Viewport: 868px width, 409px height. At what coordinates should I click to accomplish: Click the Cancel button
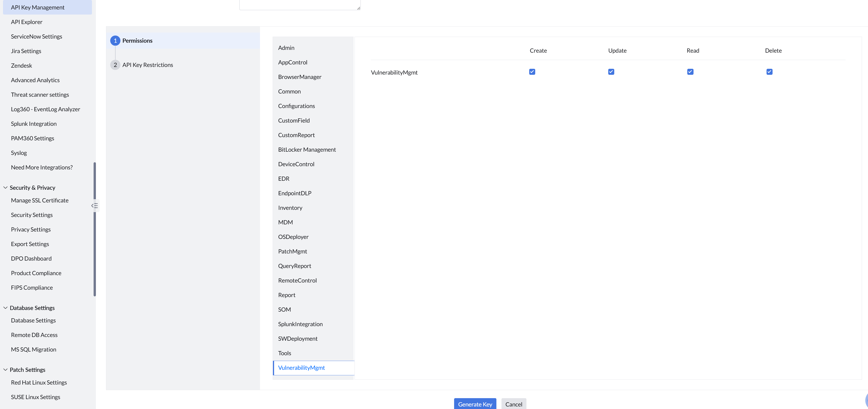coord(513,404)
